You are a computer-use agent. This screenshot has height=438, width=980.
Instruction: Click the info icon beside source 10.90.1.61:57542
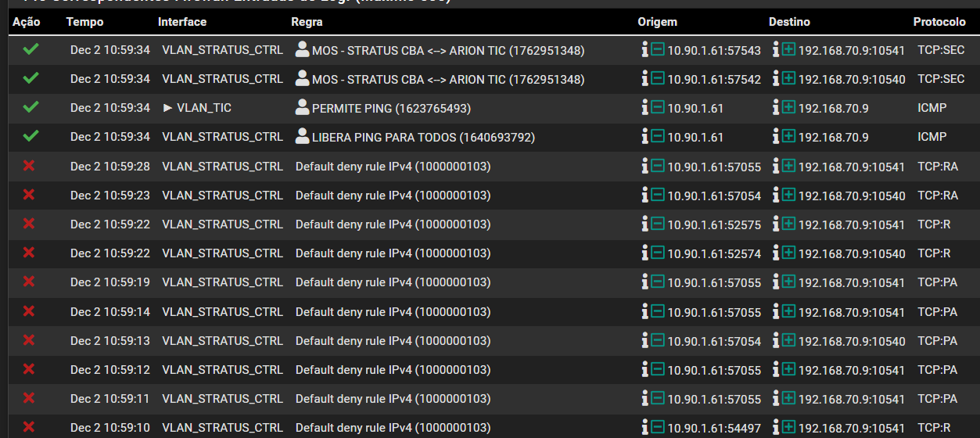pyautogui.click(x=644, y=79)
